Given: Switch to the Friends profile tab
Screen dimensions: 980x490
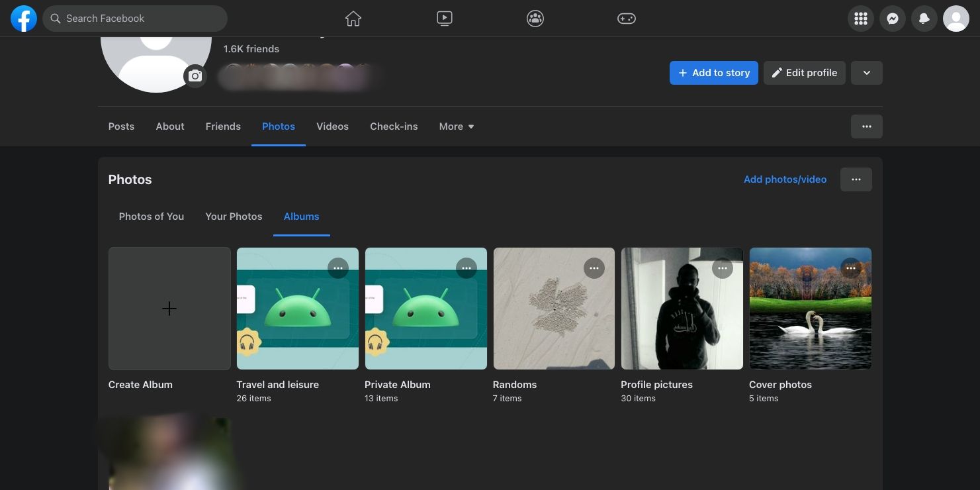Looking at the screenshot, I should 223,126.
